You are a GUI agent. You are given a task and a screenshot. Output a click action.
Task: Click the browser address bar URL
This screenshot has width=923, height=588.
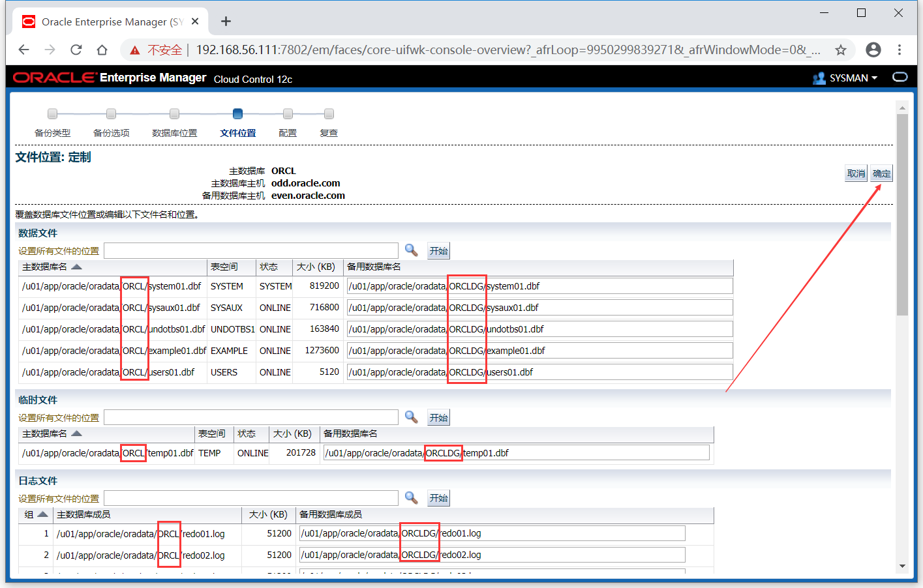507,50
